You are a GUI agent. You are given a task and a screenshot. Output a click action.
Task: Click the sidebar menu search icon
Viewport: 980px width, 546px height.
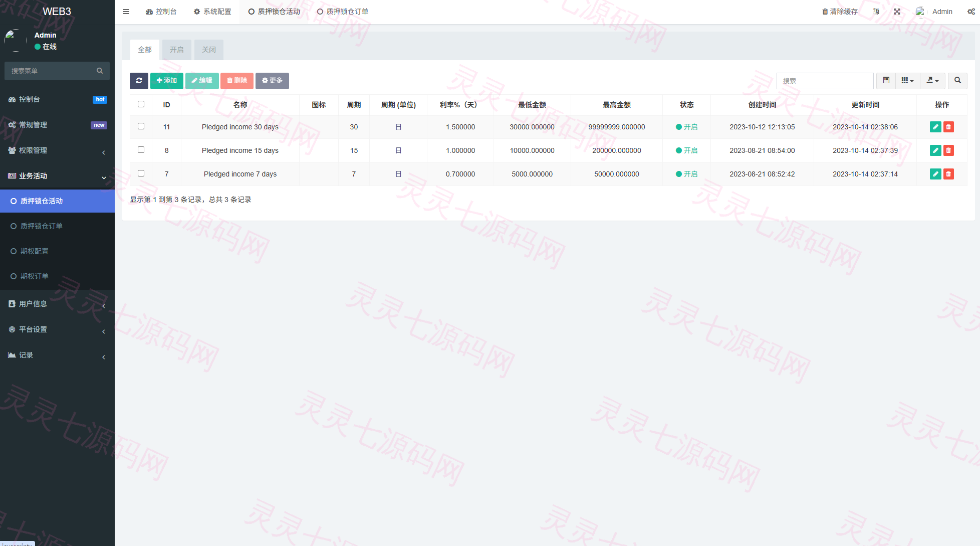[100, 71]
